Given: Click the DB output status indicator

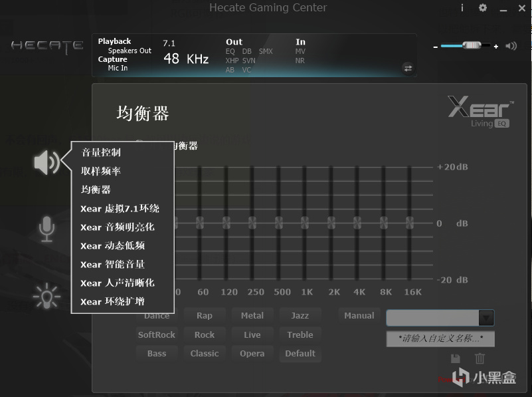Looking at the screenshot, I should (x=246, y=52).
